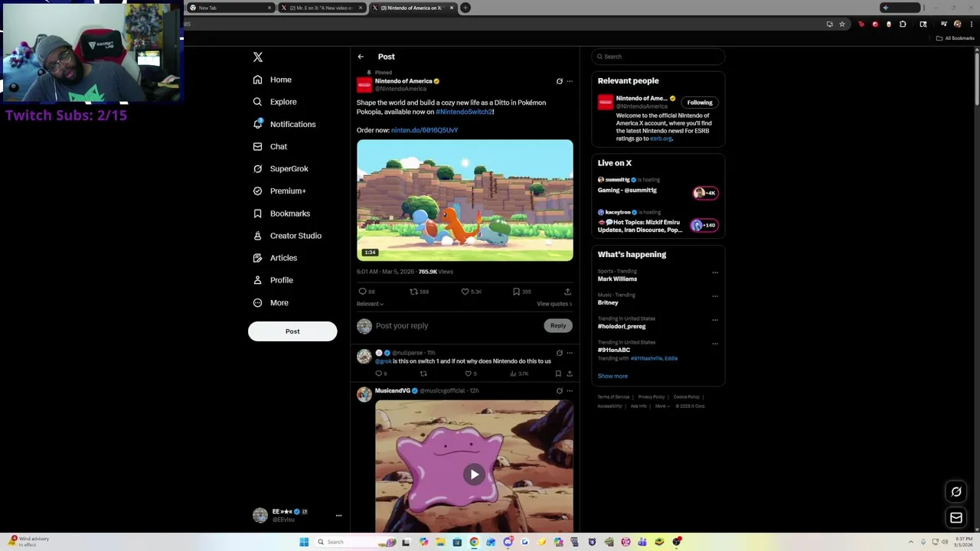This screenshot has width=980, height=551.
Task: Bookmark this page with the star icon
Action: (x=842, y=24)
